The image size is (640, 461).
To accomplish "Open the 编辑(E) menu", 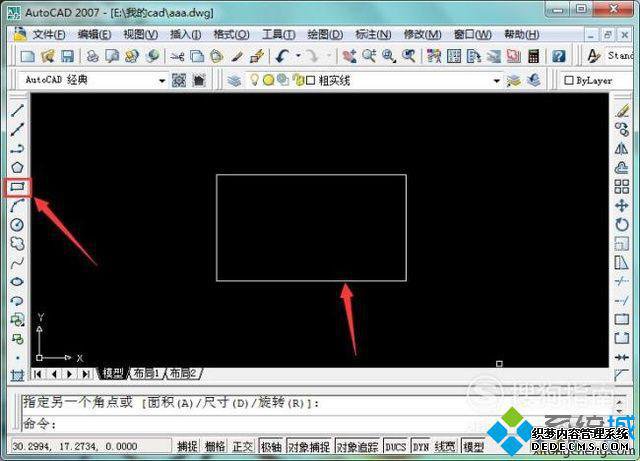I will [x=94, y=34].
